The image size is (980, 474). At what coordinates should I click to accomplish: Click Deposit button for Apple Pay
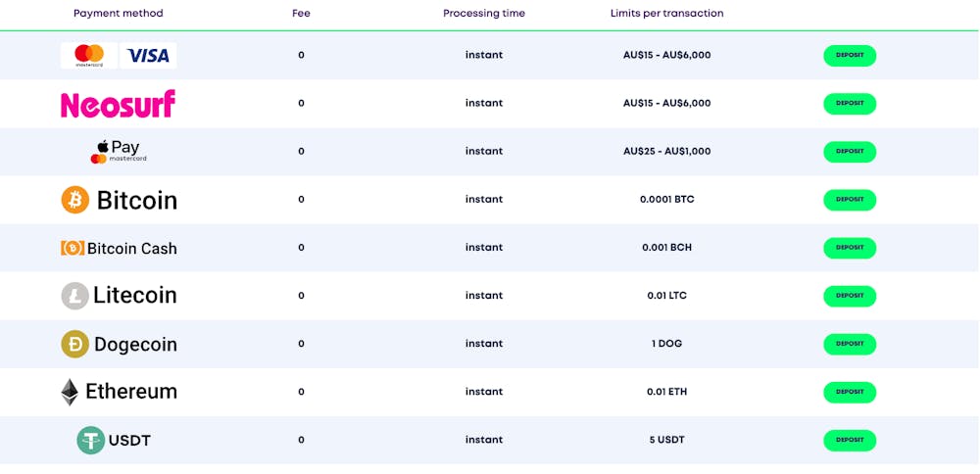pos(850,152)
